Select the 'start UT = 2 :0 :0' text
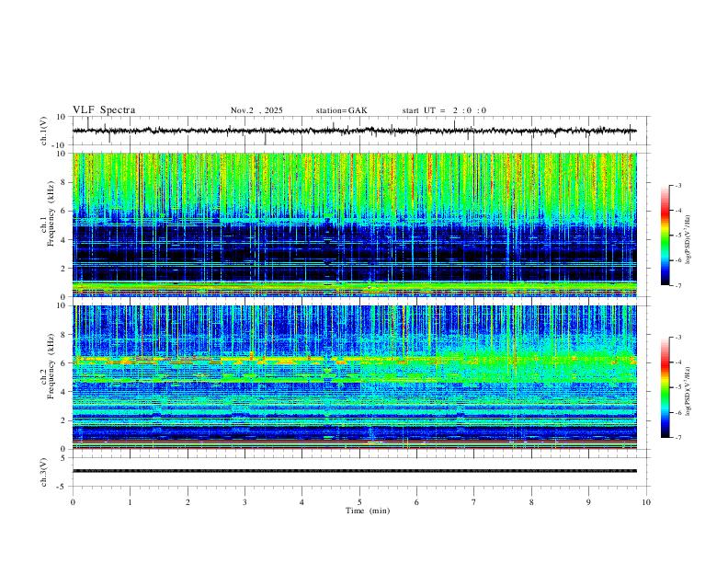The width and height of the screenshot is (728, 563). [444, 110]
